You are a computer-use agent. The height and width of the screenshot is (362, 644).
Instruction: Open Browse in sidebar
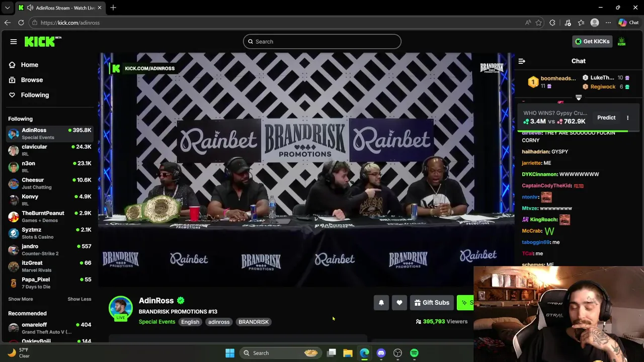(32, 80)
